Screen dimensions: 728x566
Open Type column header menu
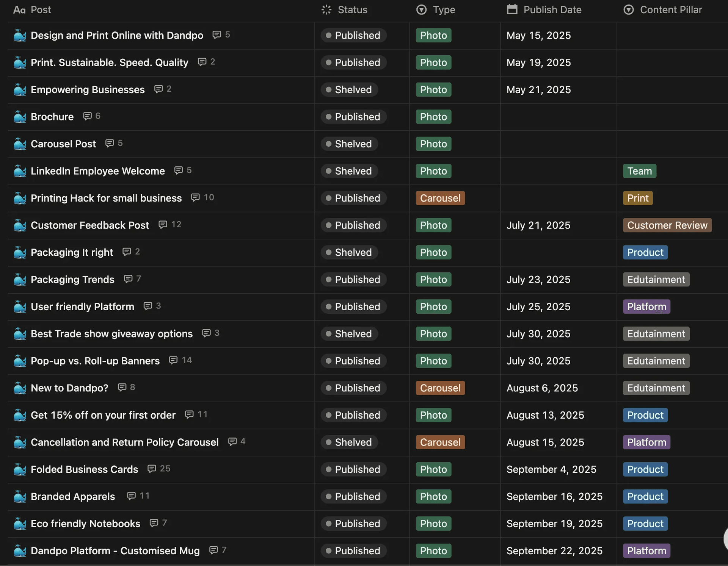click(444, 10)
